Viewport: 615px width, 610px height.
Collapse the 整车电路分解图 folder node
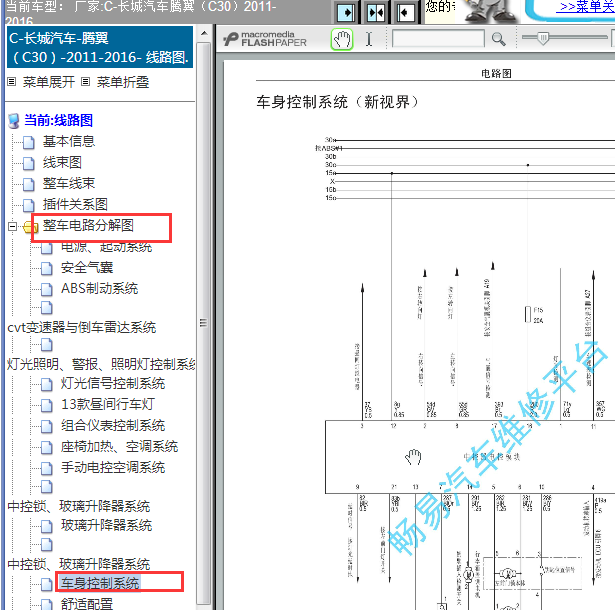pyautogui.click(x=13, y=227)
